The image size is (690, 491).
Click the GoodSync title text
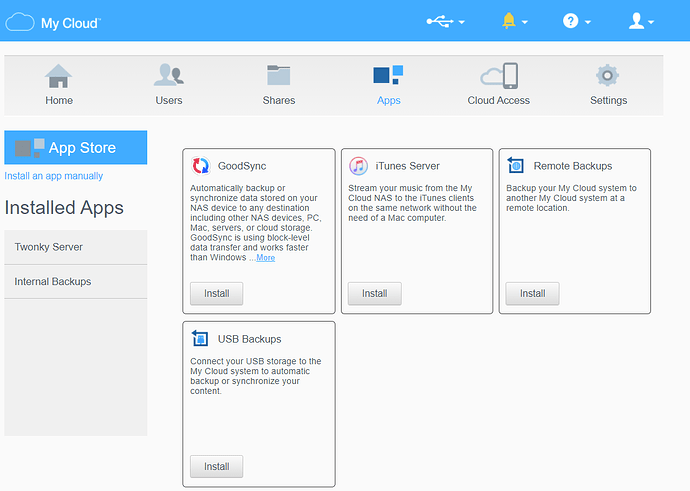(x=242, y=166)
